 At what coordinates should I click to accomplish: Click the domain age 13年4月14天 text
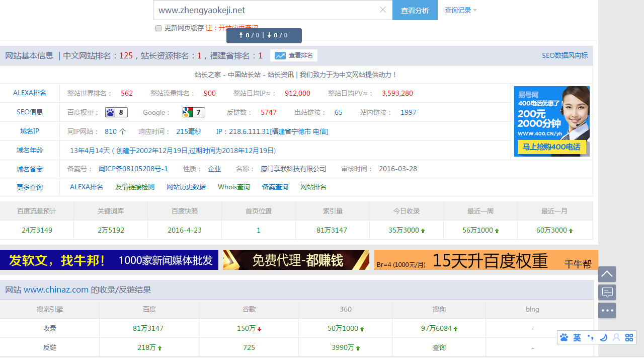click(90, 151)
